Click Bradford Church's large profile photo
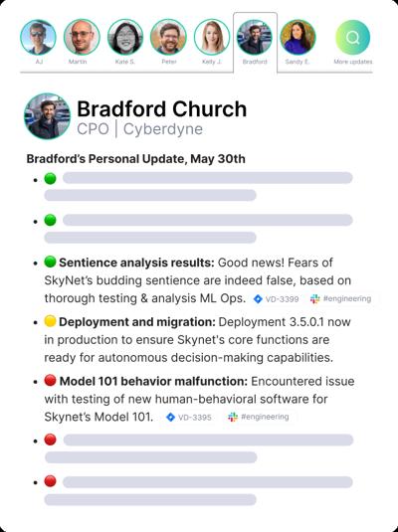Image resolution: width=398 pixels, height=532 pixels. tap(47, 116)
